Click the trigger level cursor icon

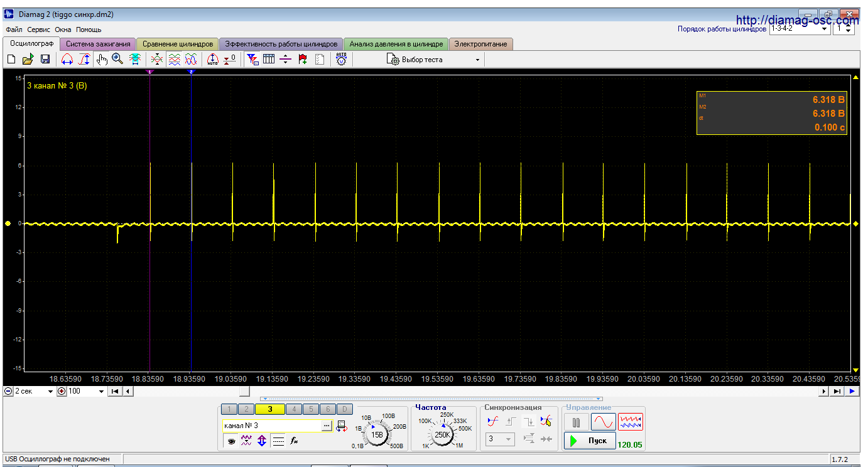546,421
